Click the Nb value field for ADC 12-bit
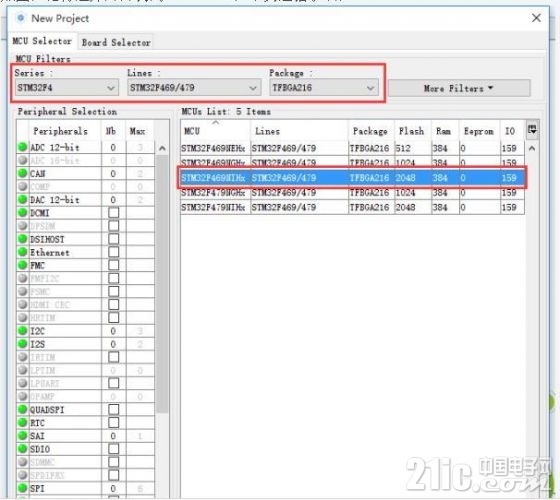560x500 pixels. click(x=113, y=147)
